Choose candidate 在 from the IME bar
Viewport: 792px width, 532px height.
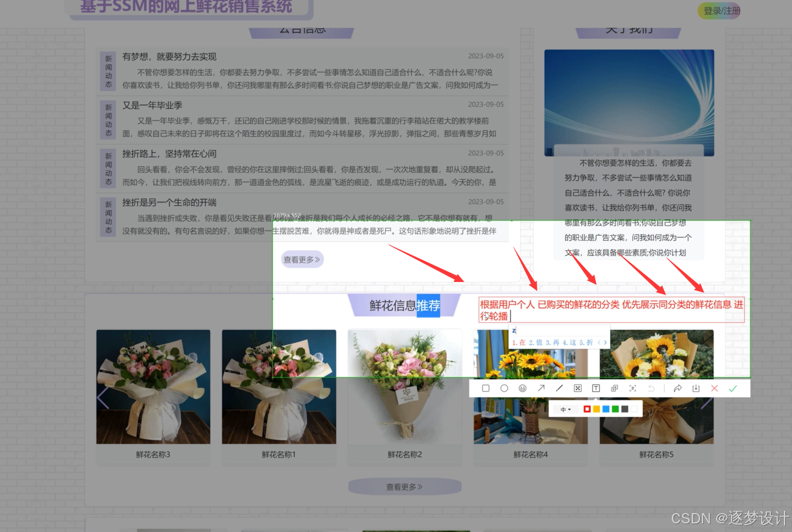(521, 342)
